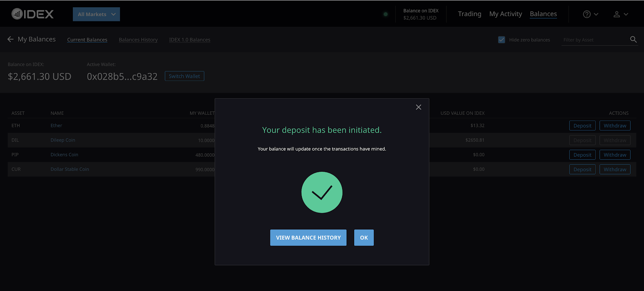Click USD VALUE ON IDEX header
644x291 pixels.
tap(462, 113)
